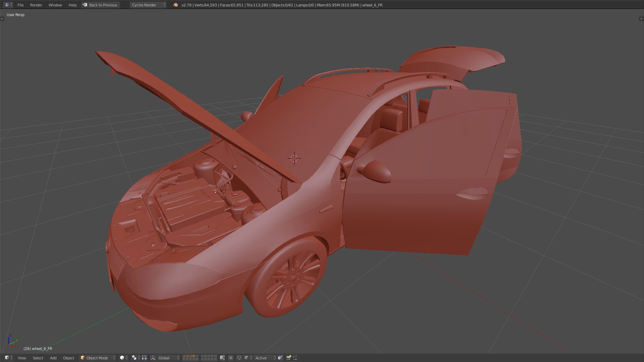Toggle the first scene layer button
Screen dimensions: 644x362
(x=184, y=356)
